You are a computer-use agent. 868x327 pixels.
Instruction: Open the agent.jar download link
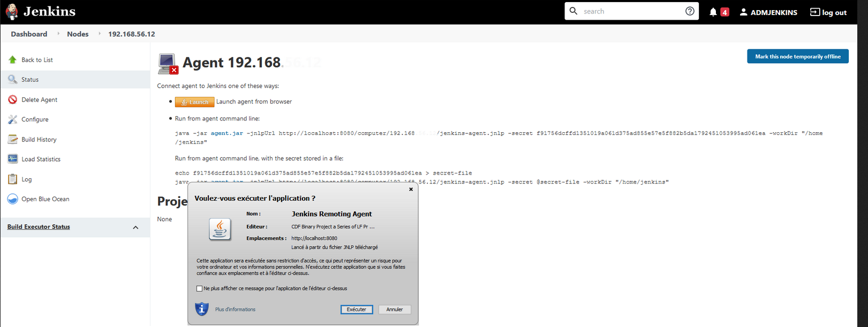tap(227, 133)
